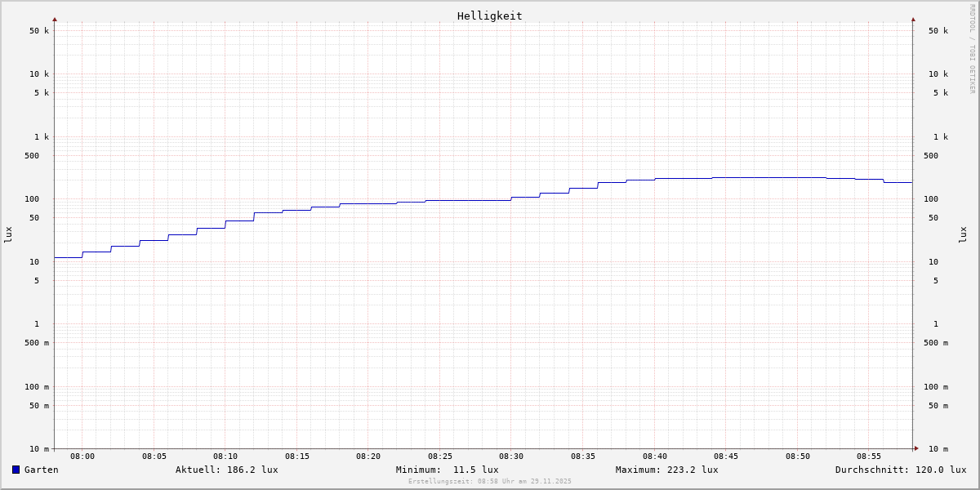Select the 08:15 tick on time axis
980x490 pixels.
[297, 457]
